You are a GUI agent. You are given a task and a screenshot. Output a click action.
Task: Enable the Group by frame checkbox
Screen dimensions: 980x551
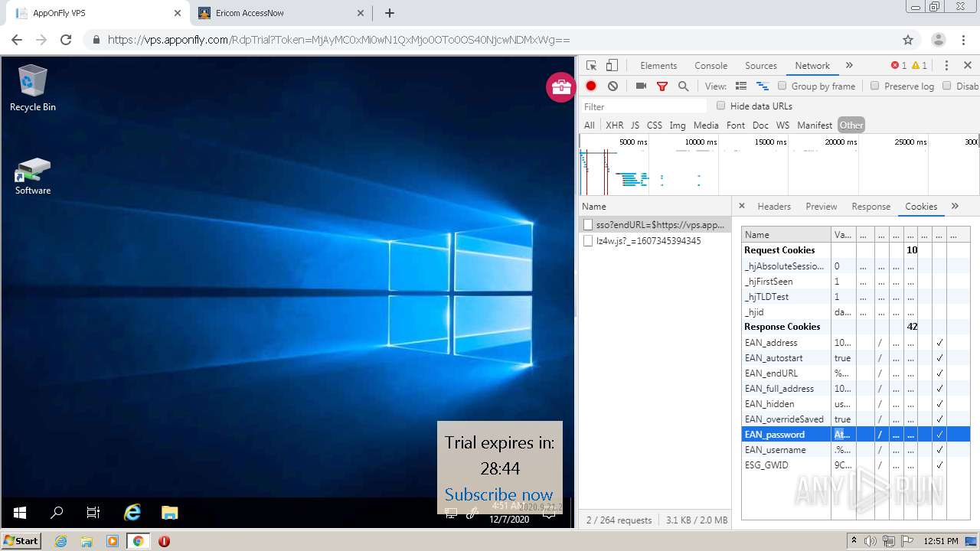pos(782,86)
